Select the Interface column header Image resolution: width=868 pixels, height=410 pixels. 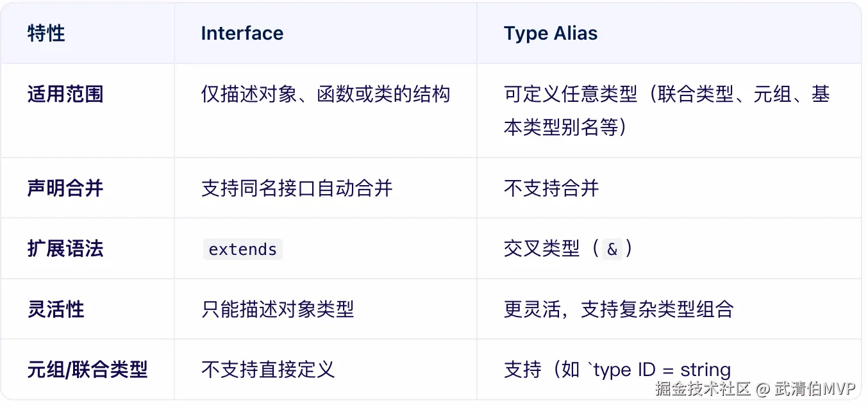click(x=242, y=33)
